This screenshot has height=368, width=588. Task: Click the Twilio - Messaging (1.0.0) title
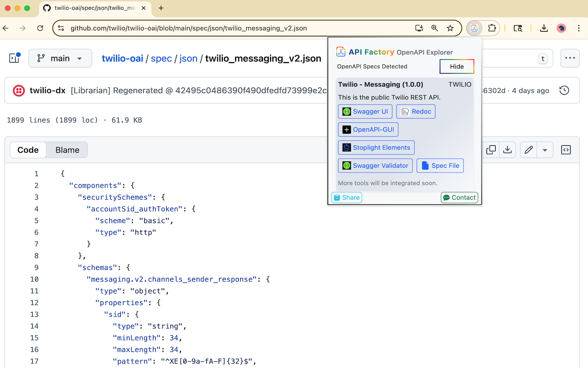381,85
